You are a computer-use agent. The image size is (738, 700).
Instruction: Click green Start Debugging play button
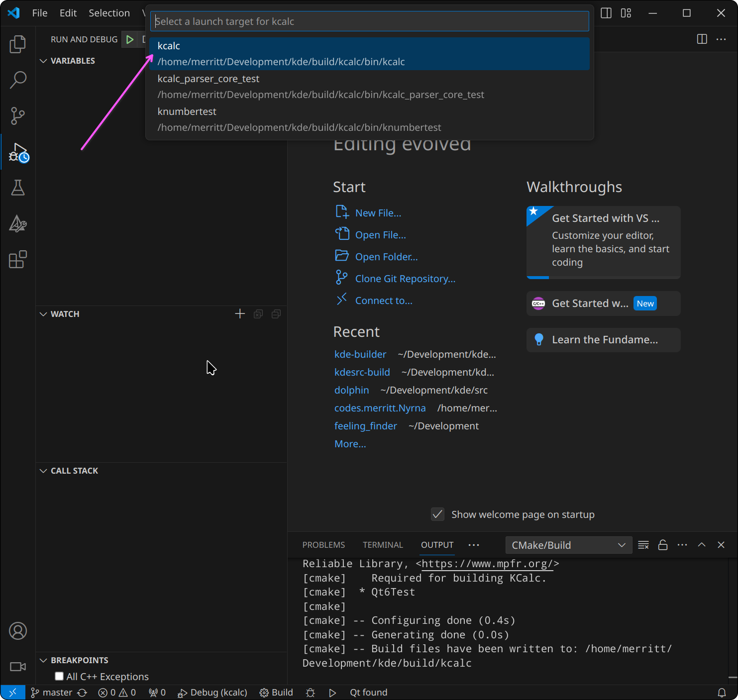point(130,39)
